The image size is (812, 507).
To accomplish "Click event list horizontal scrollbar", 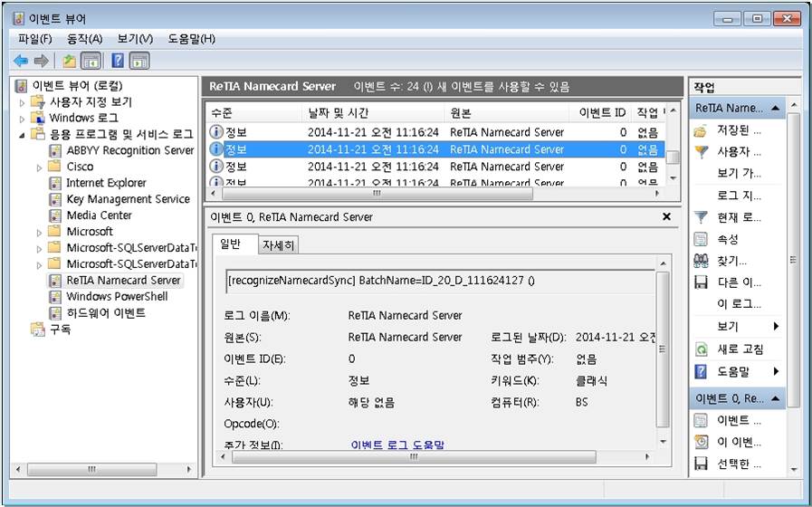I will coord(377,193).
